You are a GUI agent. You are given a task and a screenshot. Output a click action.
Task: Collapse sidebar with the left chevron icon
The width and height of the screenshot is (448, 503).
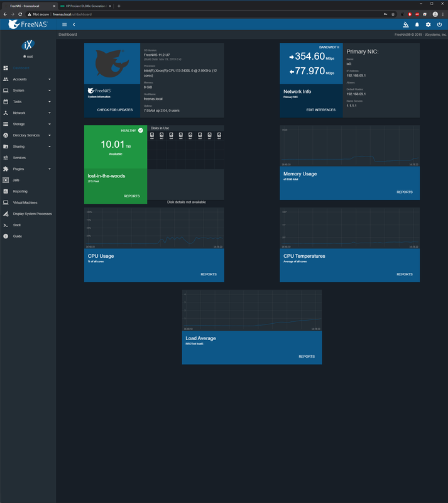pyautogui.click(x=74, y=25)
